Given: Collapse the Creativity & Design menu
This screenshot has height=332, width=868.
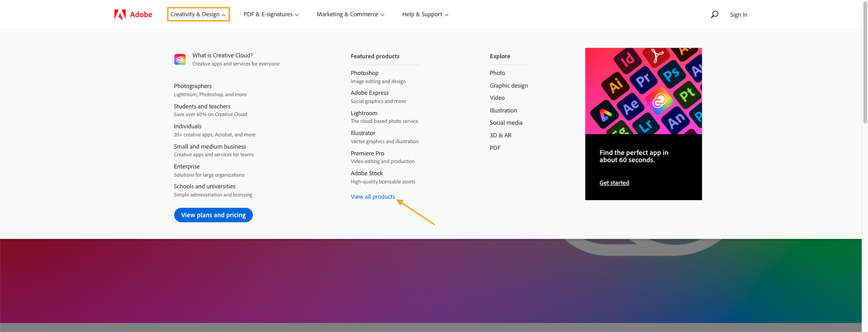Looking at the screenshot, I should 198,14.
